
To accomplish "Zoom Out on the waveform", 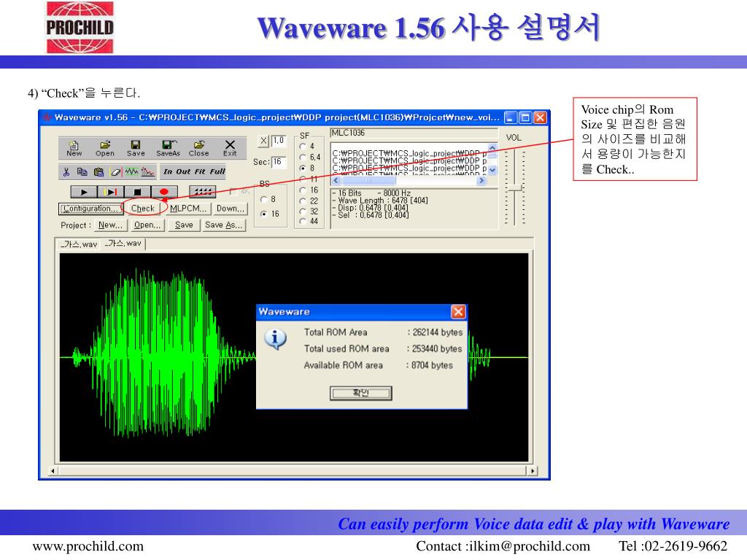I will coord(183,172).
